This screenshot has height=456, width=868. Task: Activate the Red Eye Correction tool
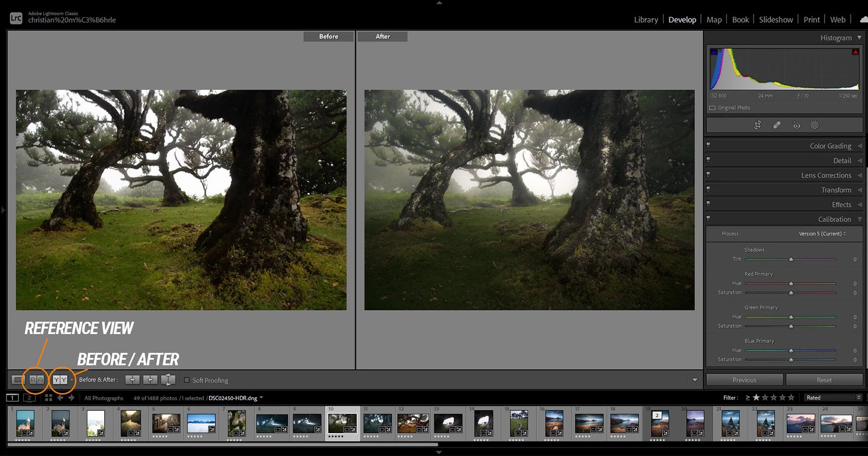pos(796,125)
